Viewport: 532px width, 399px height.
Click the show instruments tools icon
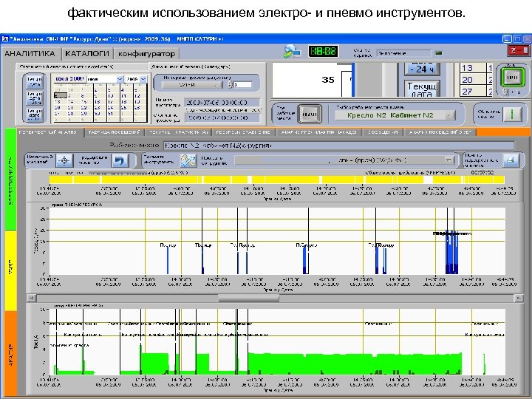[x=188, y=160]
